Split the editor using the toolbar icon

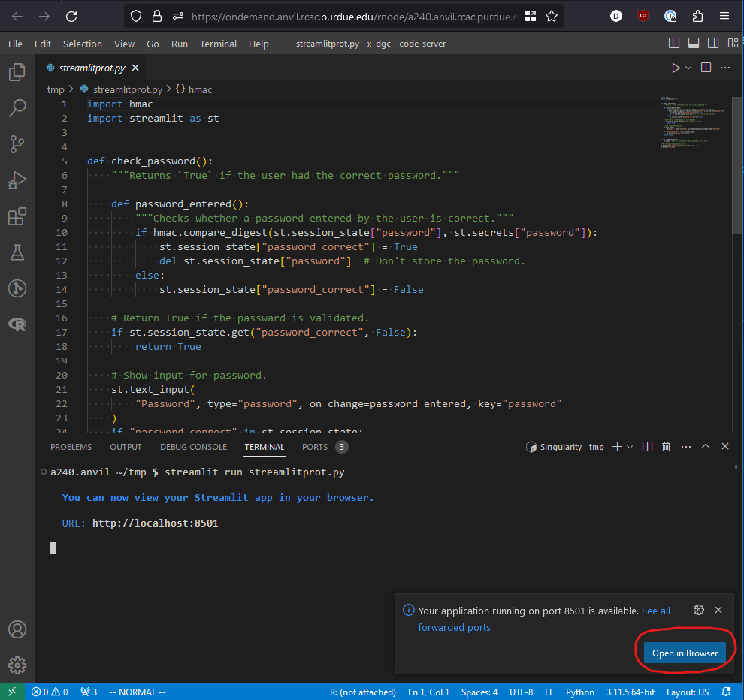[705, 67]
